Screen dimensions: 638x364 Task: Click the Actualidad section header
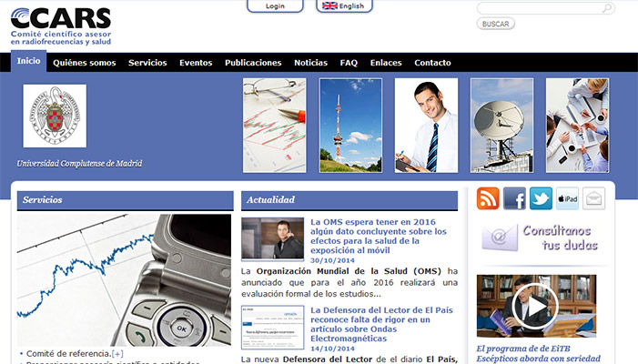click(x=349, y=200)
